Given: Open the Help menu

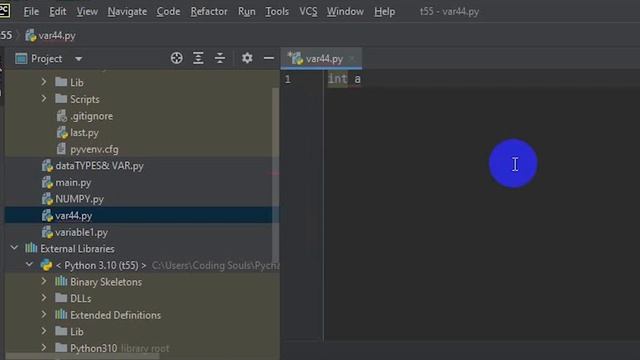Looking at the screenshot, I should pyautogui.click(x=384, y=11).
